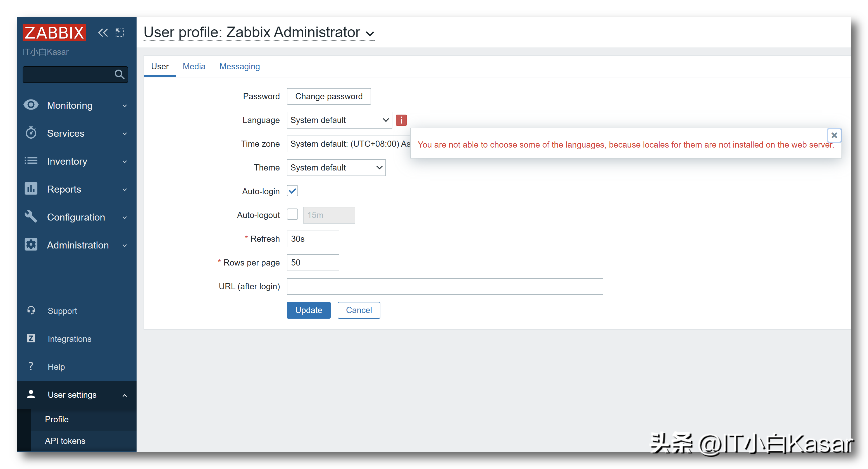
Task: Uncheck the Auto-login checkbox
Action: [292, 191]
